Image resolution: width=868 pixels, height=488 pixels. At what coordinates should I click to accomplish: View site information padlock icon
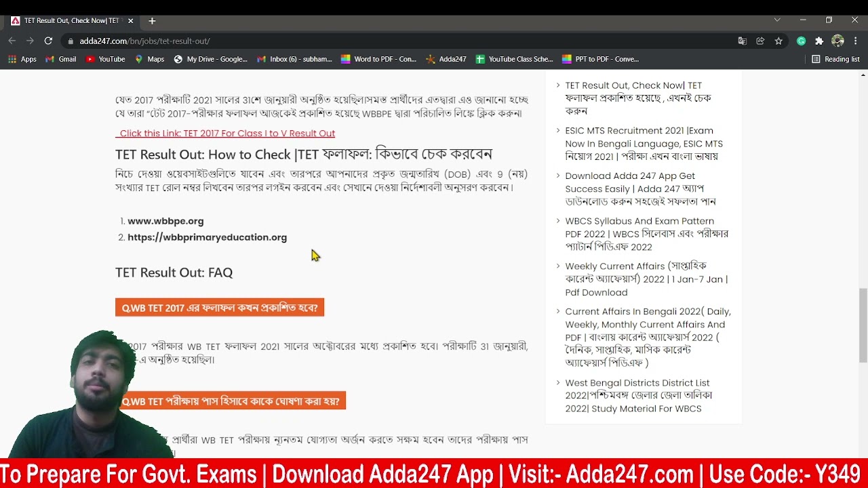click(70, 41)
